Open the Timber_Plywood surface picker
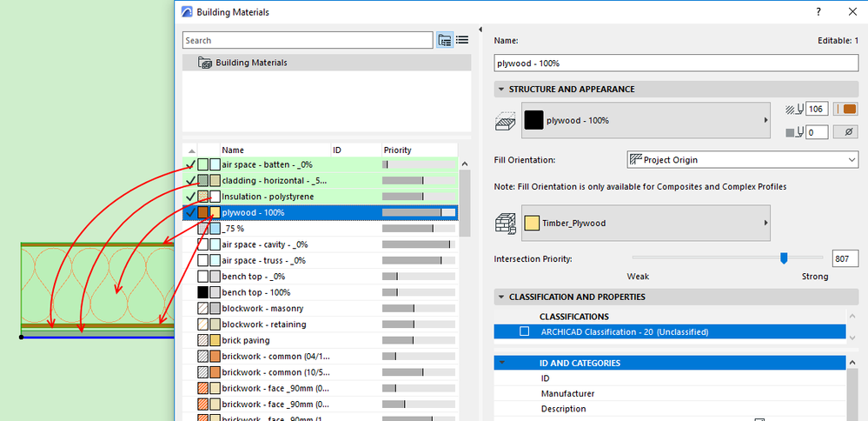 pos(646,224)
